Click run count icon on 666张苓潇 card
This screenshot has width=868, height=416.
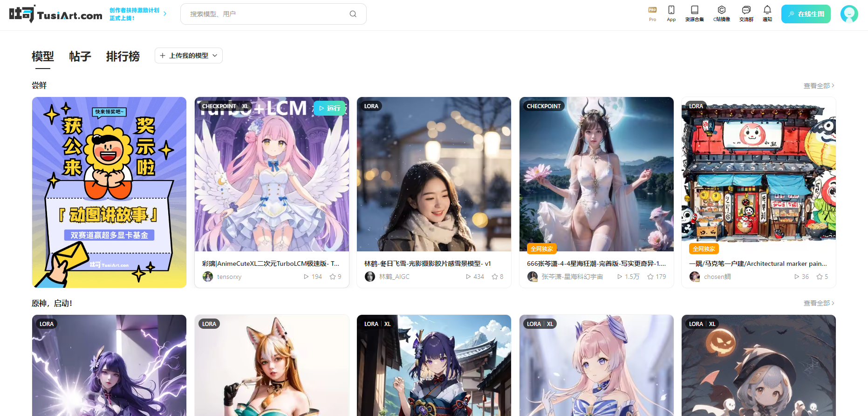620,277
